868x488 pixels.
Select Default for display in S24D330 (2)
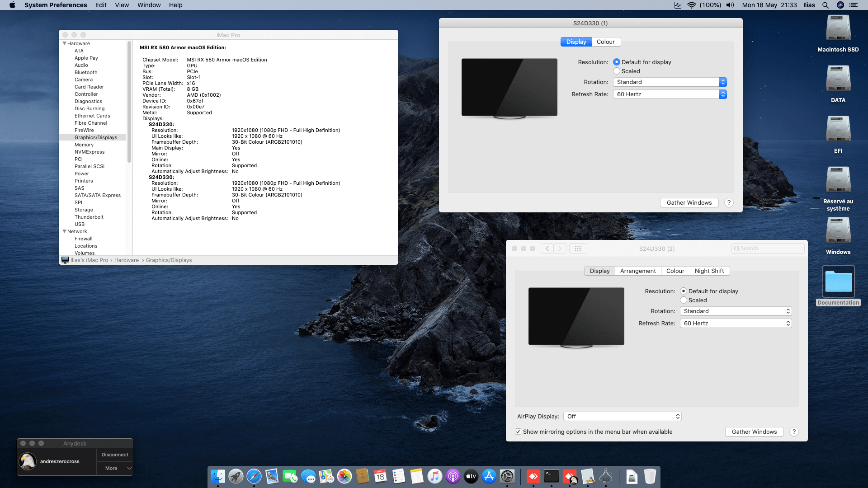tap(684, 291)
